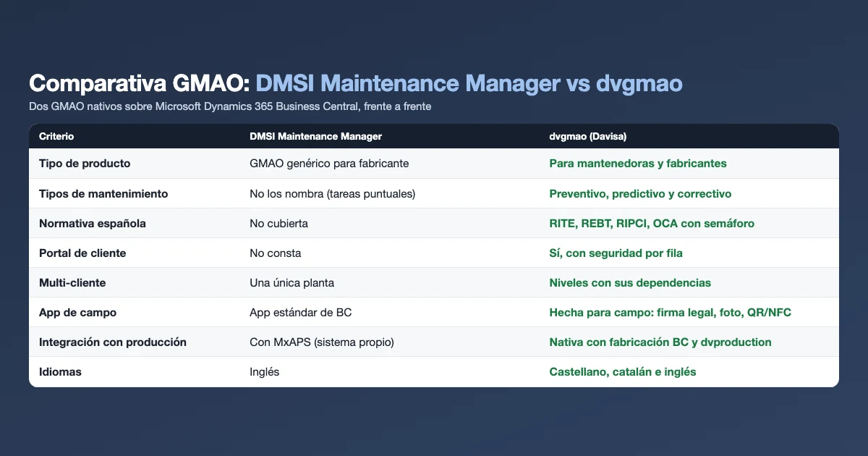Click the 'App estándar de BC' cell
The image size is (868, 456).
coord(300,312)
